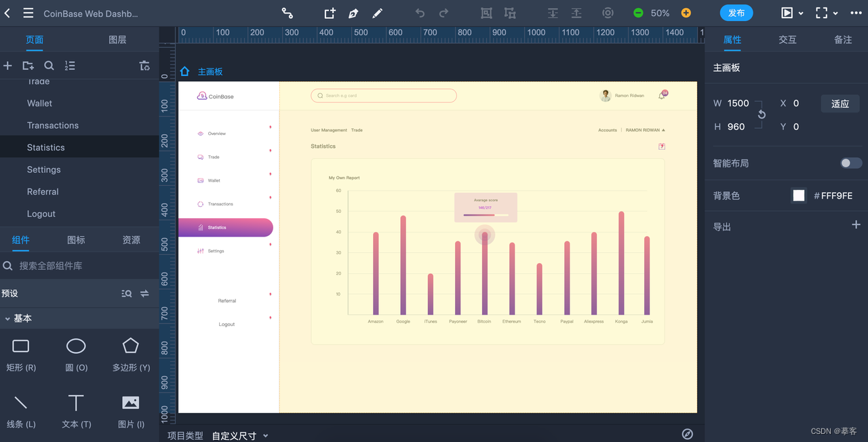Click the page numbering sort icon
This screenshot has height=442, width=868.
pos(70,66)
